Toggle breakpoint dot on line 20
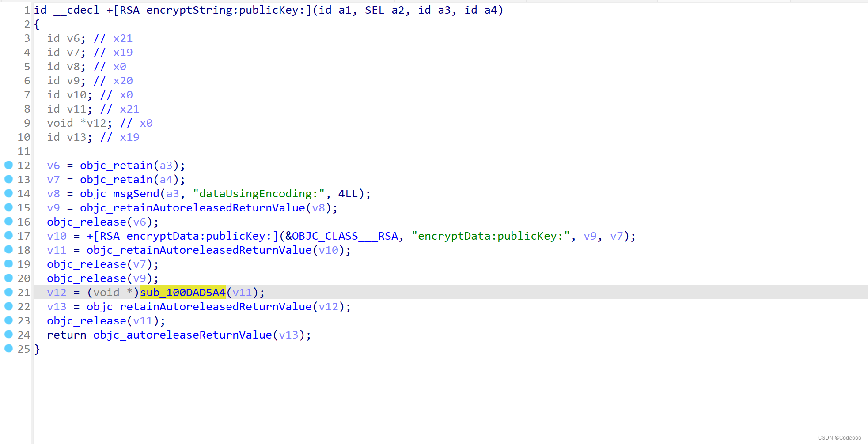 tap(9, 278)
